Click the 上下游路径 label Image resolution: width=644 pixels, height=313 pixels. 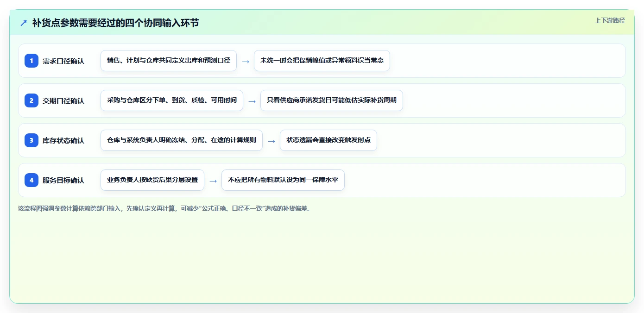coord(610,20)
